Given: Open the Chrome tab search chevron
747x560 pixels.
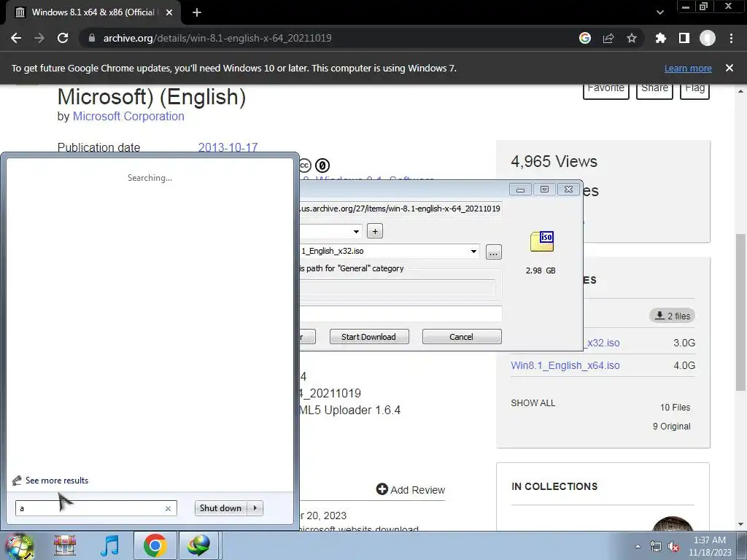Looking at the screenshot, I should coord(659,12).
